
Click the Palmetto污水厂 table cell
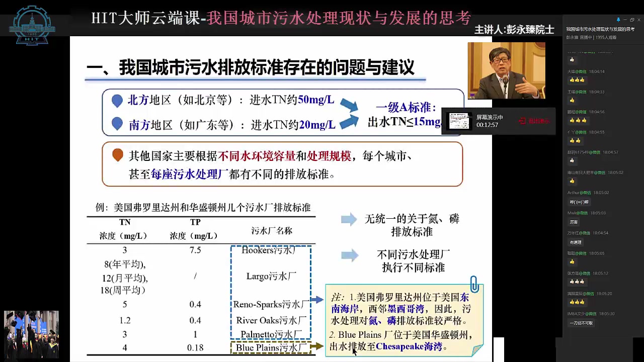tap(271, 334)
